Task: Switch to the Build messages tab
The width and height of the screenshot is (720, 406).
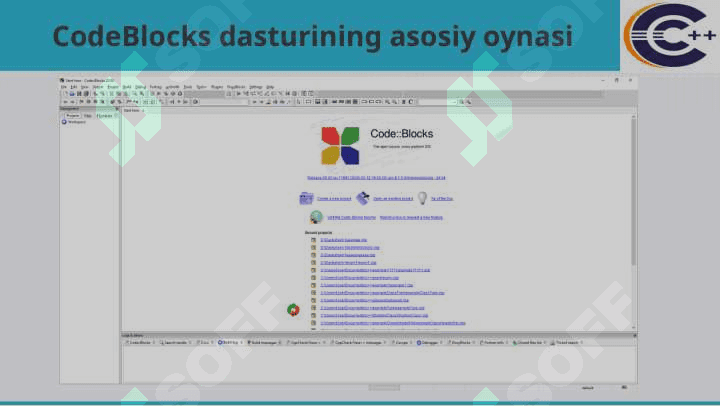Action: point(264,342)
